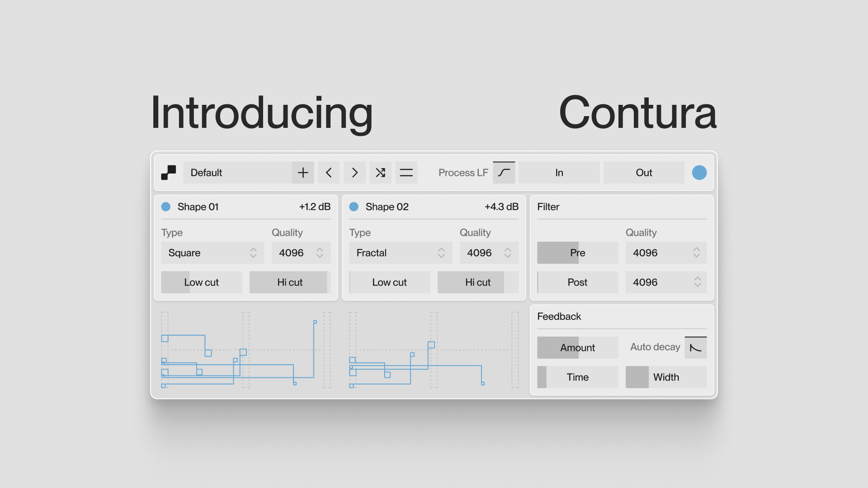Click the Feedback Width slider

point(666,377)
